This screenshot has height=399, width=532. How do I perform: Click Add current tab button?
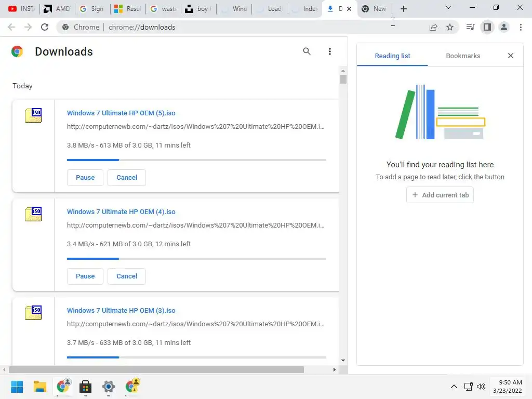(440, 195)
